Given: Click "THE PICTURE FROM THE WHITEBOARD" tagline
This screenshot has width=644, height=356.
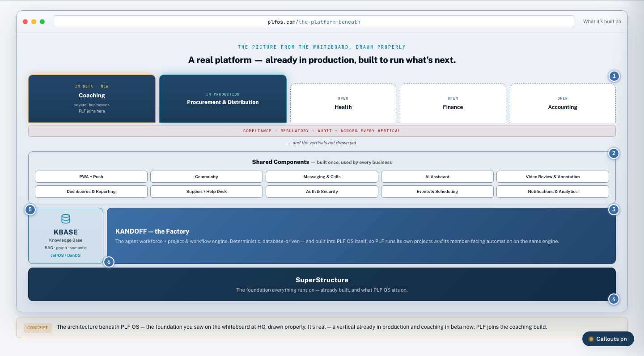Looking at the screenshot, I should 322,47.
